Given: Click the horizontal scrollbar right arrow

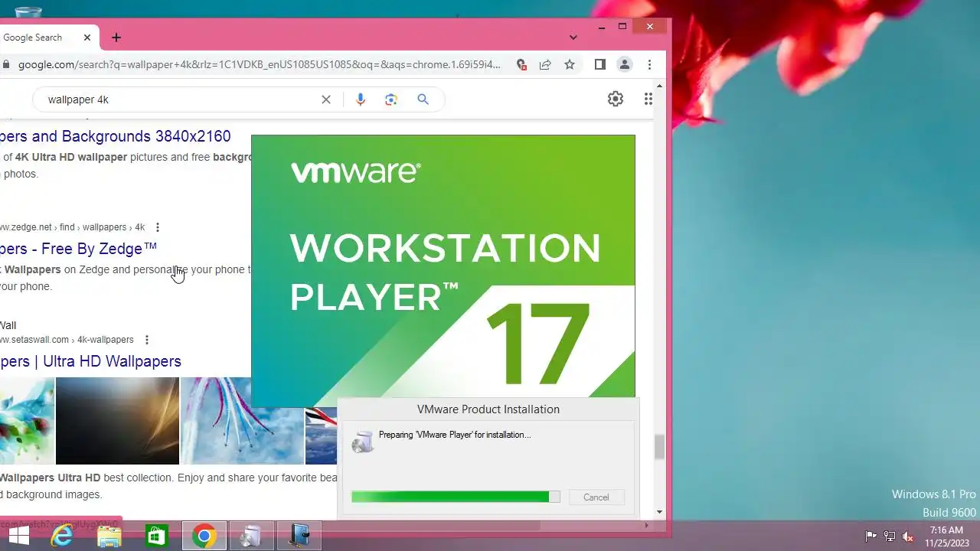Looking at the screenshot, I should click(646, 526).
